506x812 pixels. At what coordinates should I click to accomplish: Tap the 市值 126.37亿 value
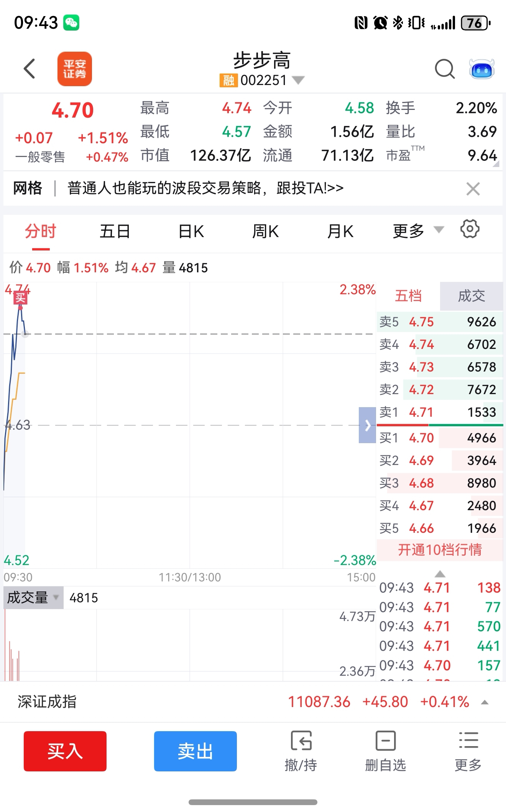coord(220,156)
